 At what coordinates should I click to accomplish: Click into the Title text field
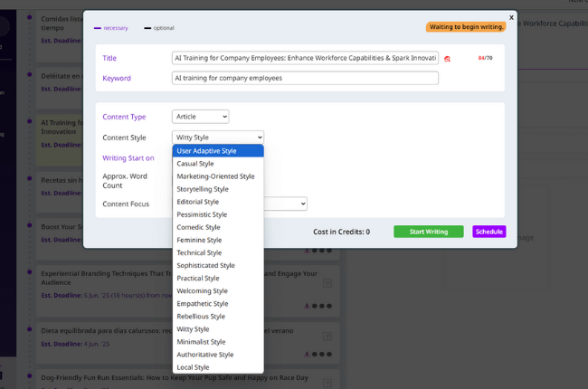click(x=304, y=58)
